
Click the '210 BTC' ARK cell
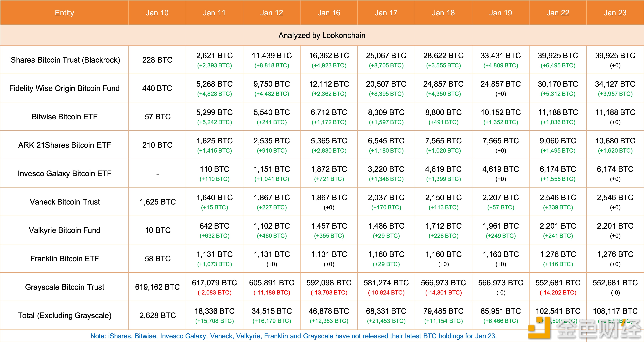[x=157, y=145]
